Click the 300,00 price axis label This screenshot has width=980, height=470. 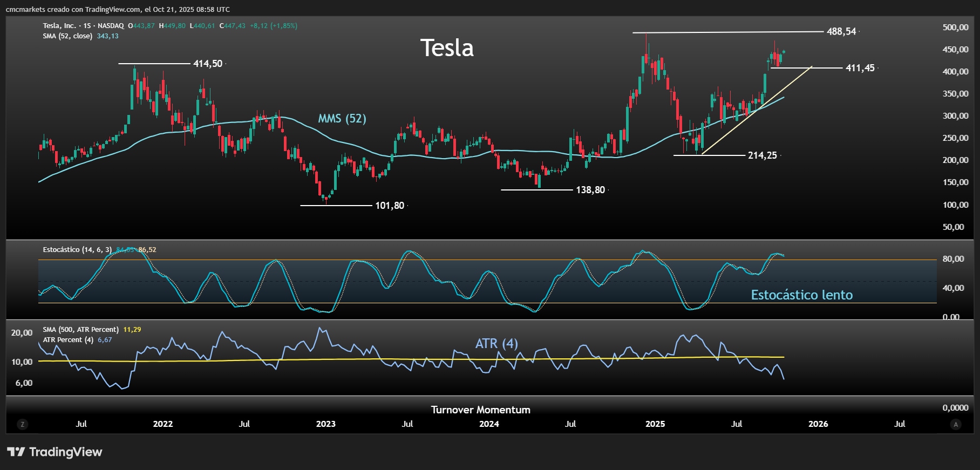[955, 116]
